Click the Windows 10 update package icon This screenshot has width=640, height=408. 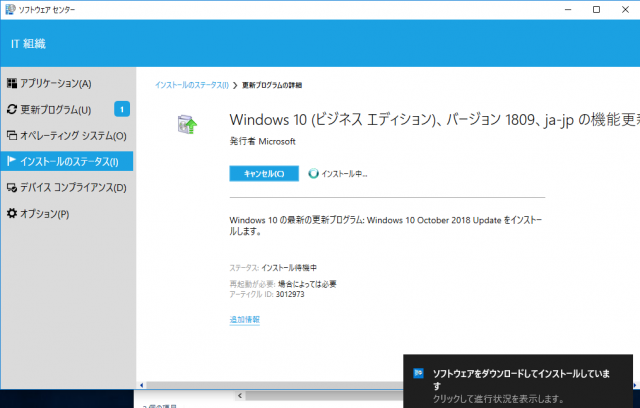tap(187, 125)
